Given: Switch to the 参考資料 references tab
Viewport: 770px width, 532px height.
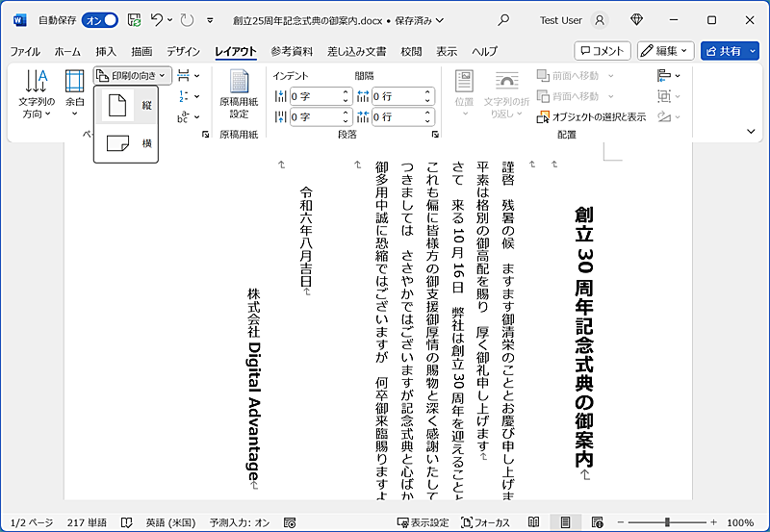Looking at the screenshot, I should tap(294, 51).
